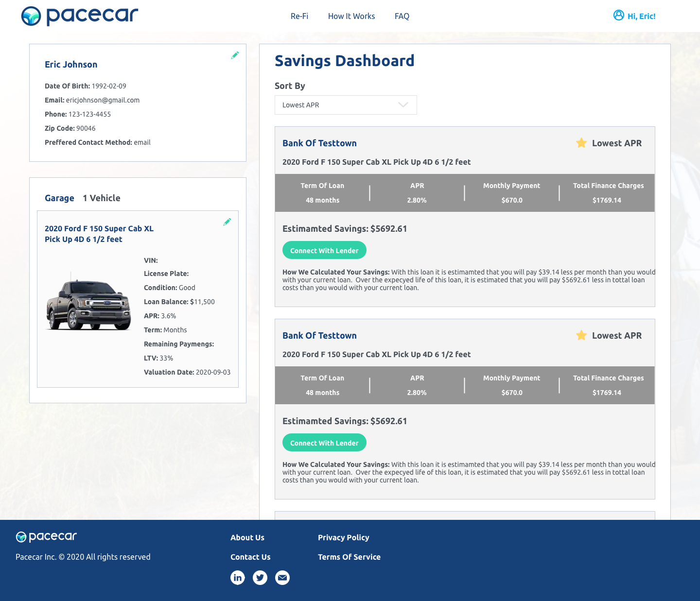Click the Sort By dropdown chevron arrow
Screen dimensions: 700x601
(x=403, y=105)
